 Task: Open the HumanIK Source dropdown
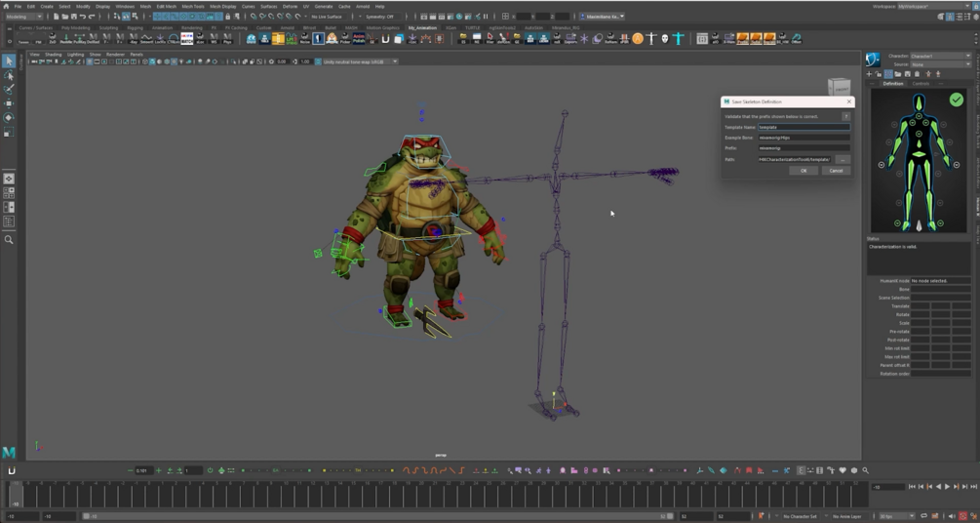[941, 64]
